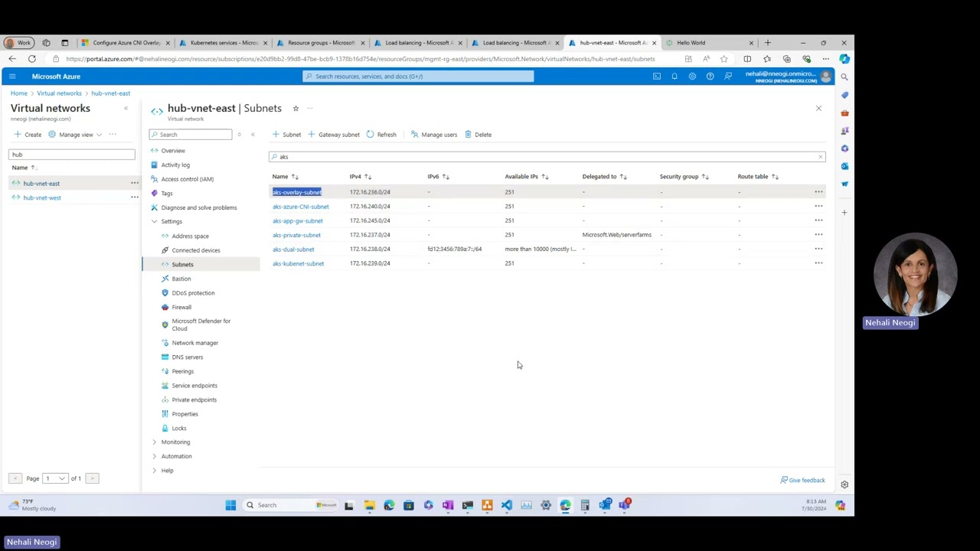Click the Gateway subnet button
This screenshot has height=551, width=980.
click(x=334, y=135)
